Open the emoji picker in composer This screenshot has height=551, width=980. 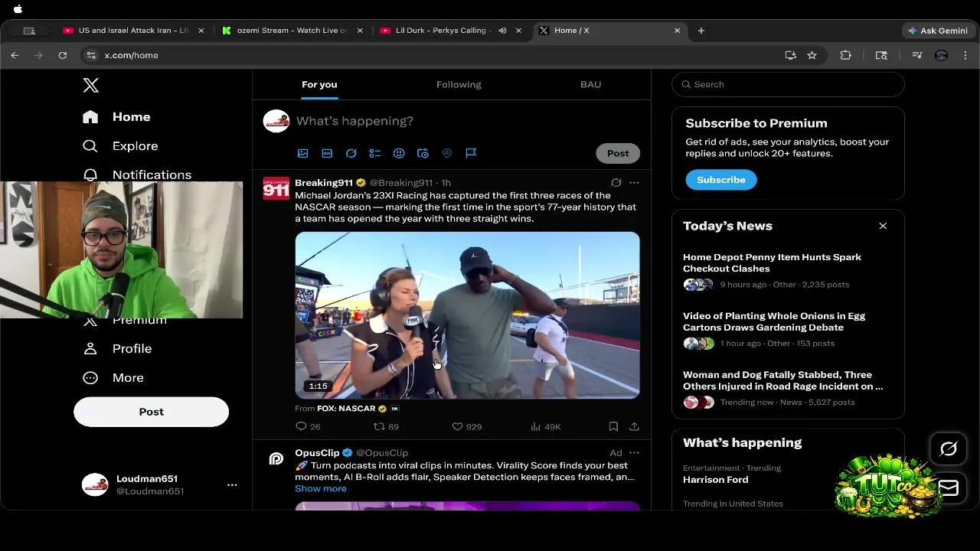point(399,153)
